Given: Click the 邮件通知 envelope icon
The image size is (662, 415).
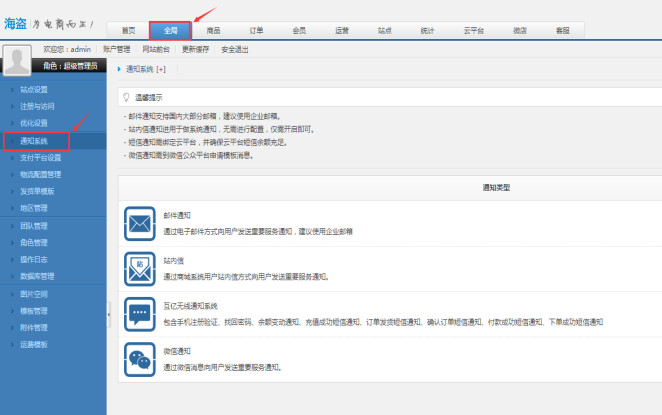Looking at the screenshot, I should (139, 221).
